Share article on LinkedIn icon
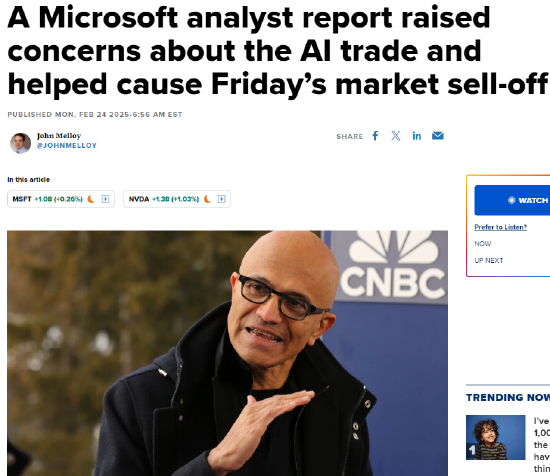Viewport: 550px width, 476px height. tap(416, 136)
